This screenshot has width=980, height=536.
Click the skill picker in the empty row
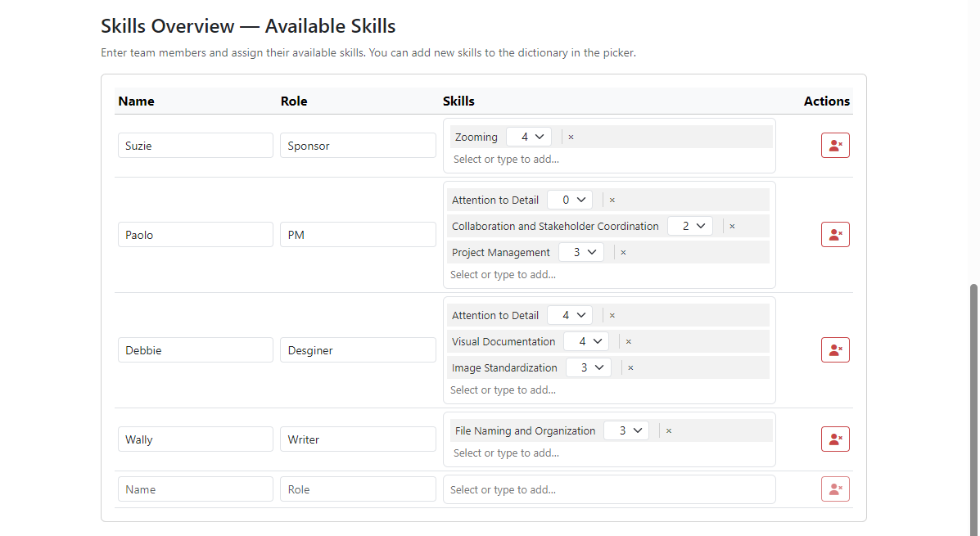[609, 490]
